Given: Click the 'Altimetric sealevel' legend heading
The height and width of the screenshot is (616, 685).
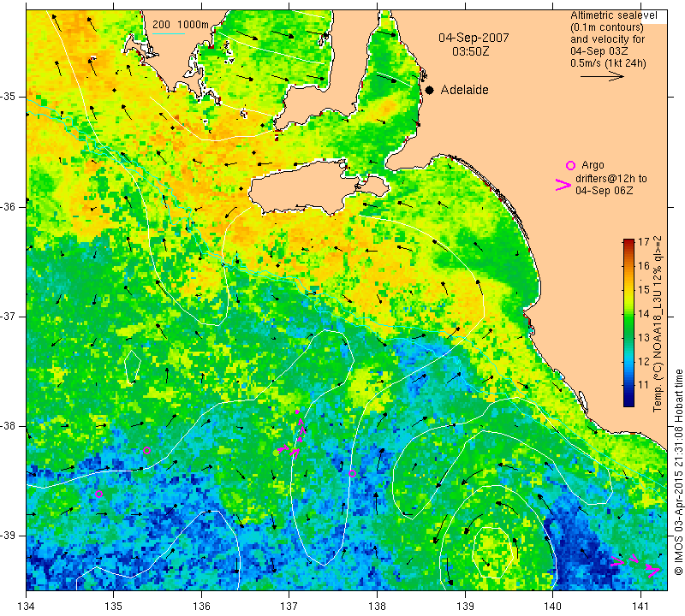Looking at the screenshot, I should click(613, 15).
